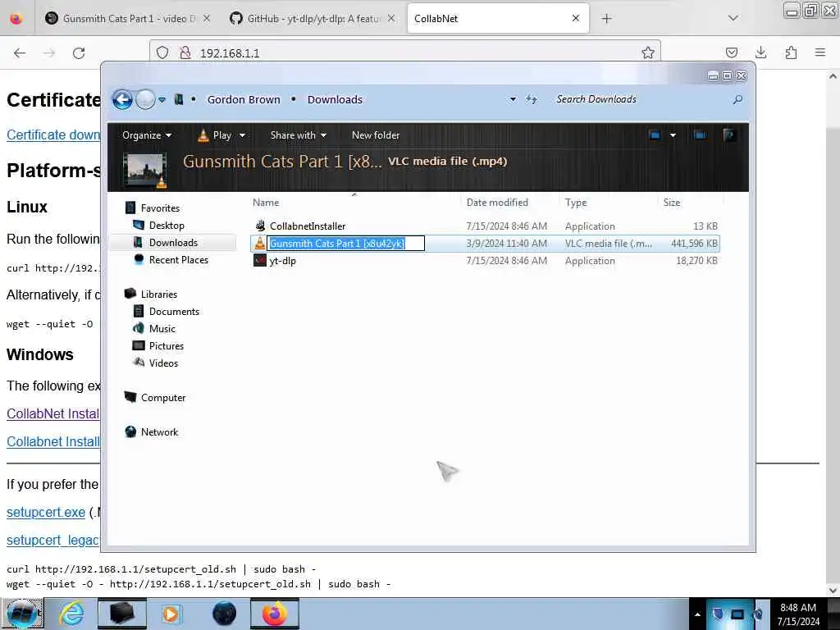This screenshot has width=840, height=630.
Task: Sort files by Size column header
Action: (x=672, y=203)
